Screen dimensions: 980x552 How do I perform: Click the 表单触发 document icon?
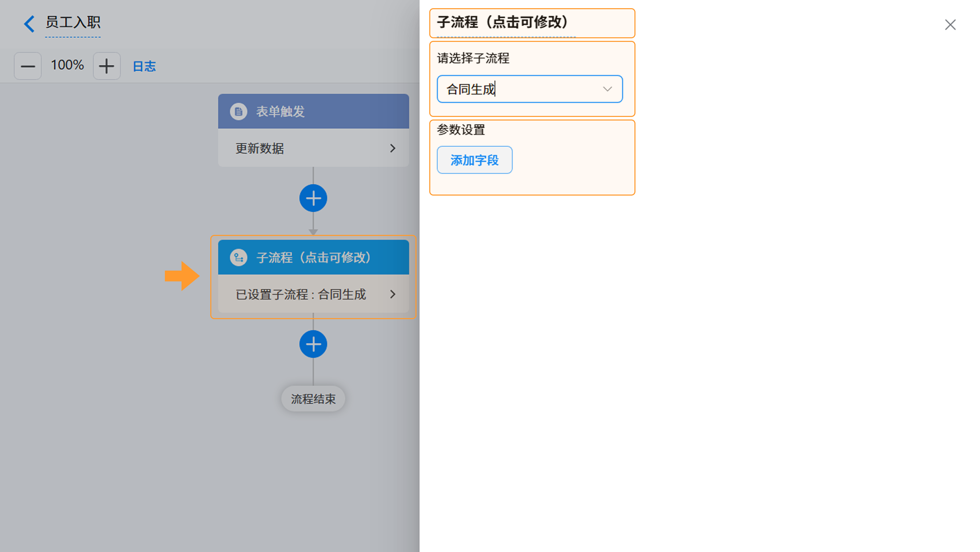point(239,112)
